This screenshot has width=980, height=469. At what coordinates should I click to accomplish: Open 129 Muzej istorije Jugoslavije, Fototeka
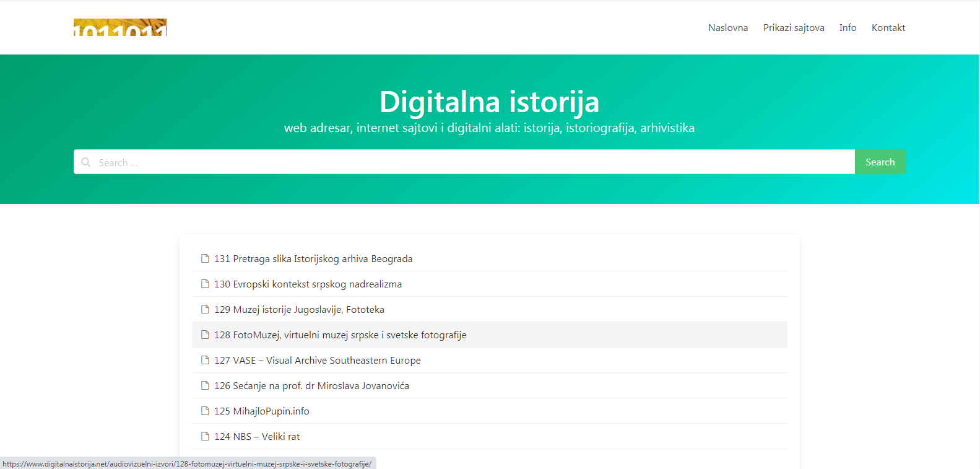299,310
